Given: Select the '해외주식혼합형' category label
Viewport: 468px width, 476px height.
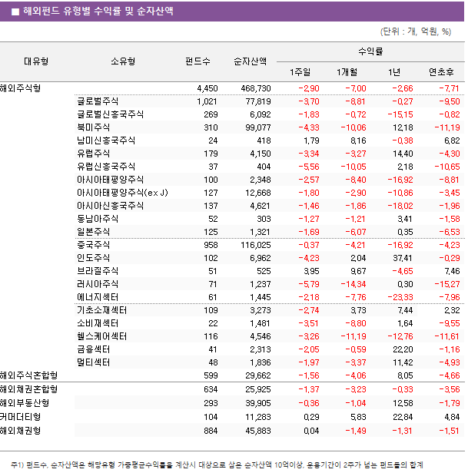Looking at the screenshot, I should [29, 375].
